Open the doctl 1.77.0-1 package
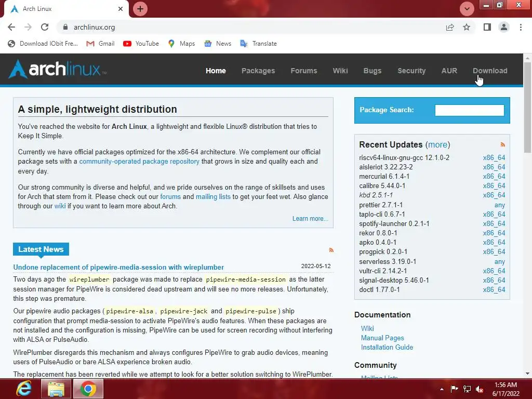This screenshot has height=399, width=532. 379,290
